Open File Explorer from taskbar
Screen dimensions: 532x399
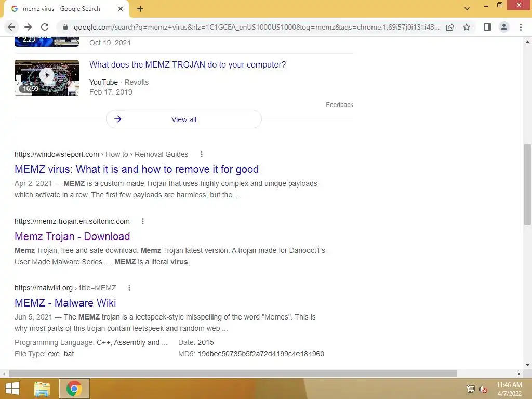pos(42,389)
